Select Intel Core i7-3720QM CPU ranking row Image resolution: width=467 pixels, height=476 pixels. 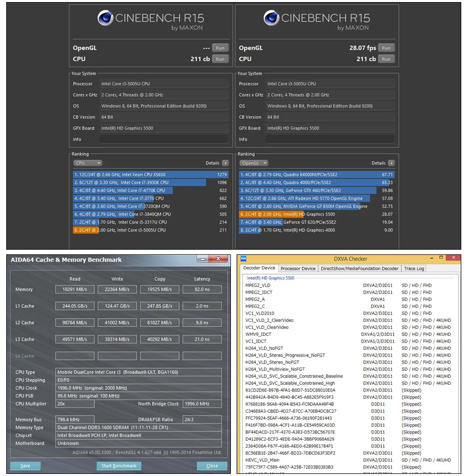(x=150, y=206)
